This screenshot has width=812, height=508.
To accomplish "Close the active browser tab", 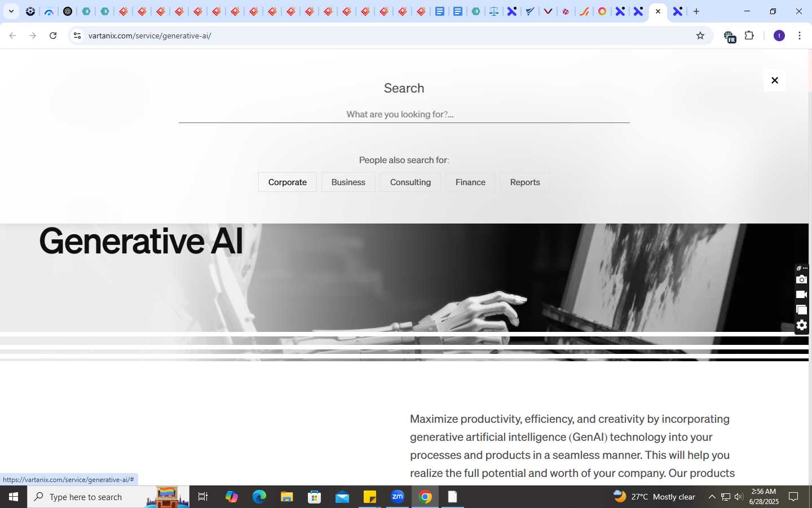I will (658, 11).
